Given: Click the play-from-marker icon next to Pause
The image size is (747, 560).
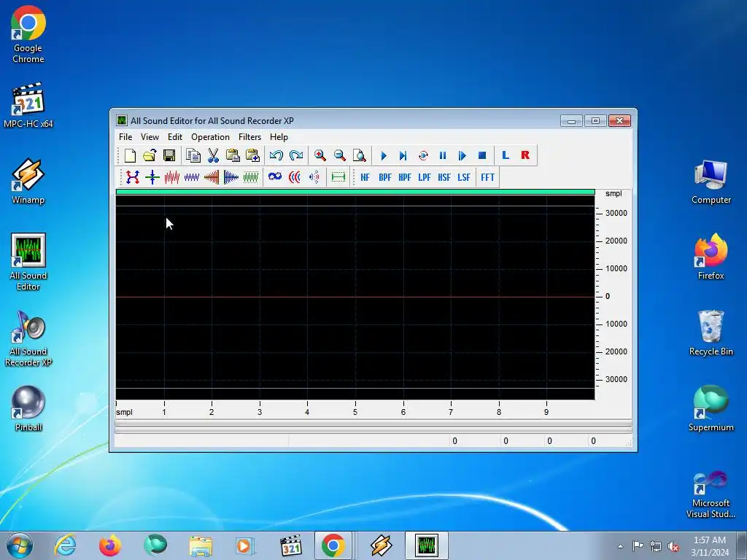Looking at the screenshot, I should [462, 156].
